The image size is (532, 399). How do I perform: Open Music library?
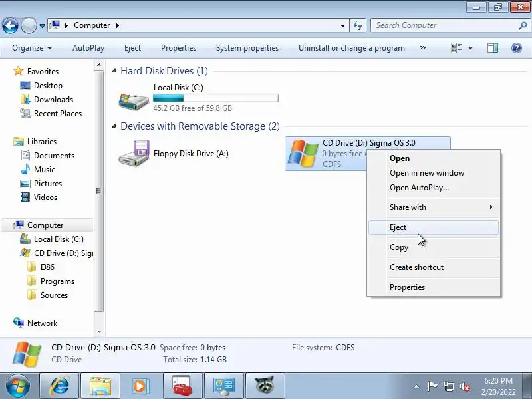click(44, 169)
